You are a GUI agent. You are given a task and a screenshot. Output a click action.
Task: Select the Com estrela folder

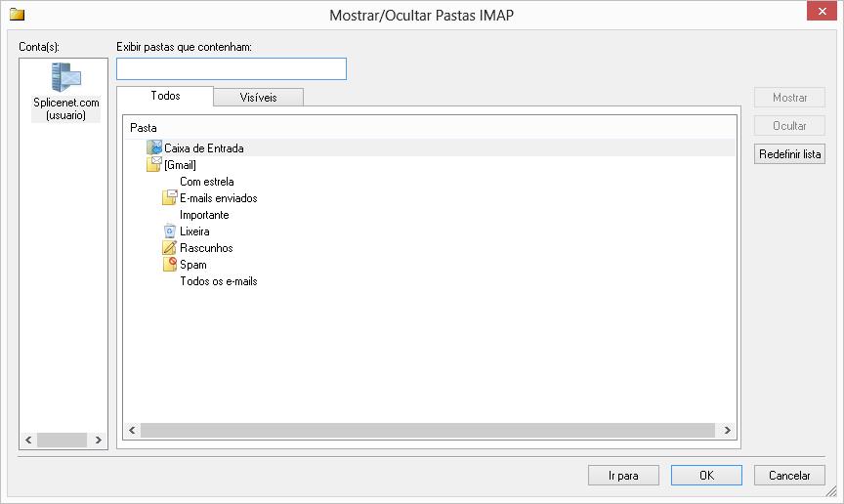coord(207,182)
